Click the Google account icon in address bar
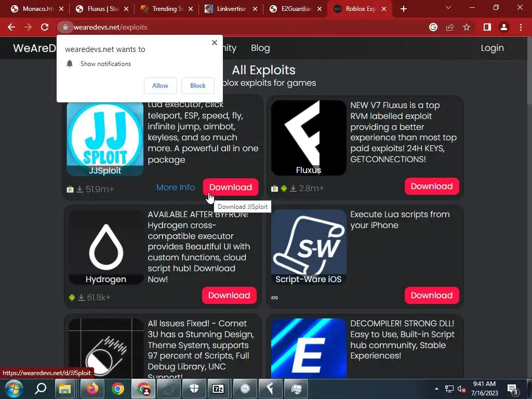The height and width of the screenshot is (399, 532). click(433, 27)
